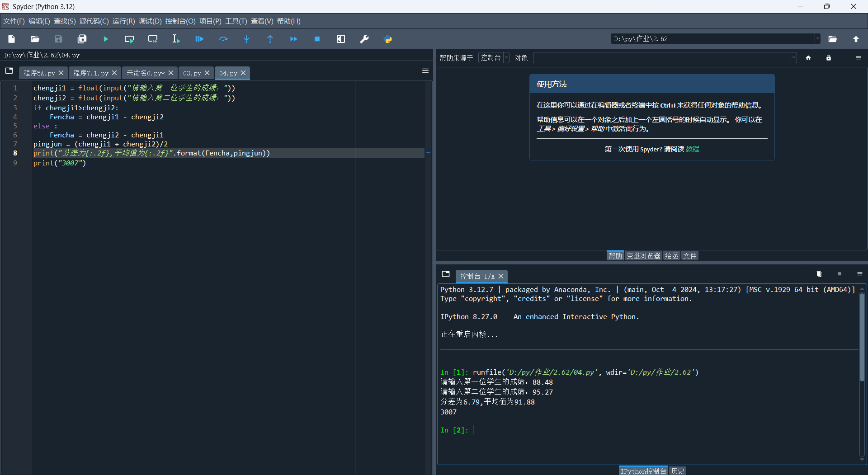Go to parent directory arrow icon
The height and width of the screenshot is (475, 868).
point(856,39)
